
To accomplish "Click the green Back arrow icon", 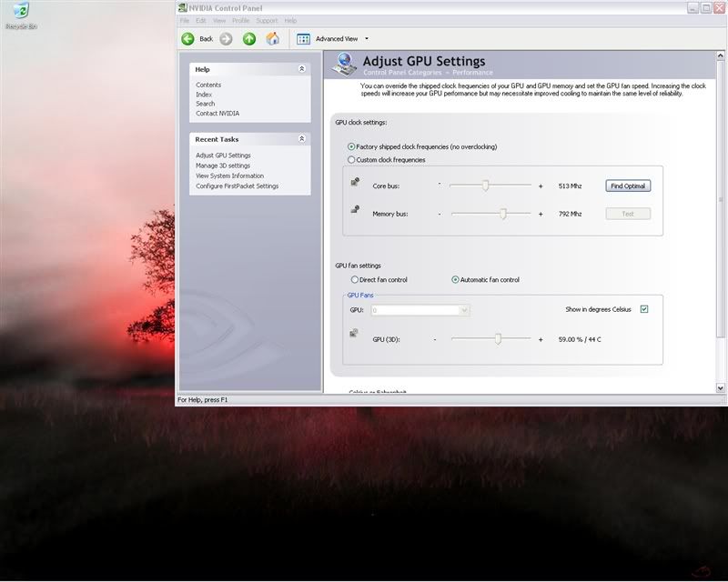I will coord(187,39).
